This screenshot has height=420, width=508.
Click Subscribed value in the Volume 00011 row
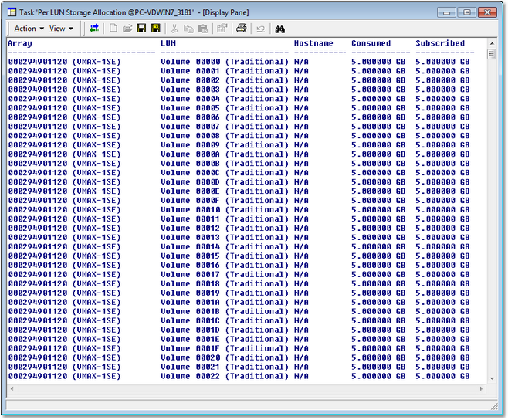tap(442, 219)
